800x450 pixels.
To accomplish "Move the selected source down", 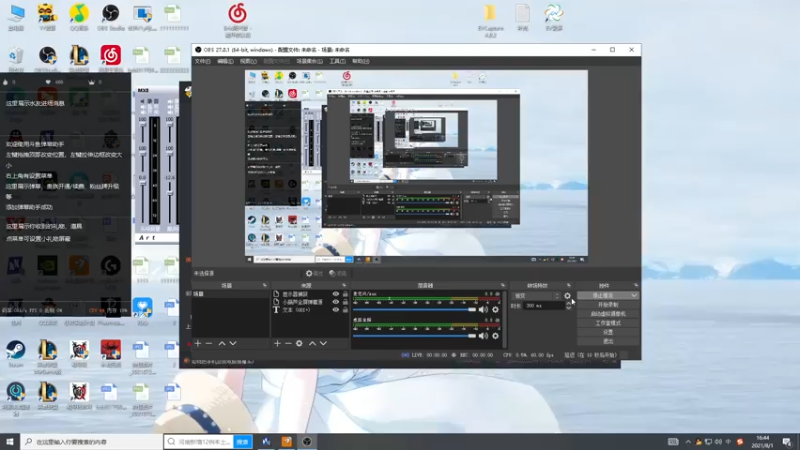I will tap(323, 343).
